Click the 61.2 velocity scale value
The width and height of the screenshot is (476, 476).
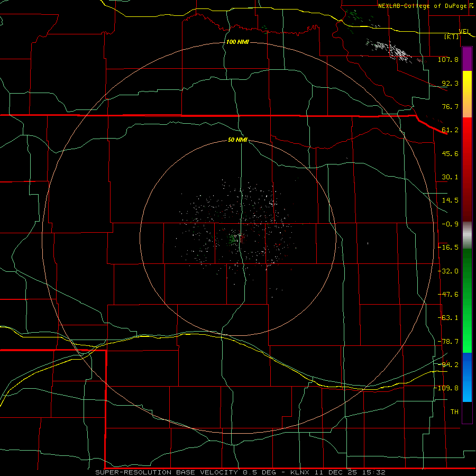(450, 130)
